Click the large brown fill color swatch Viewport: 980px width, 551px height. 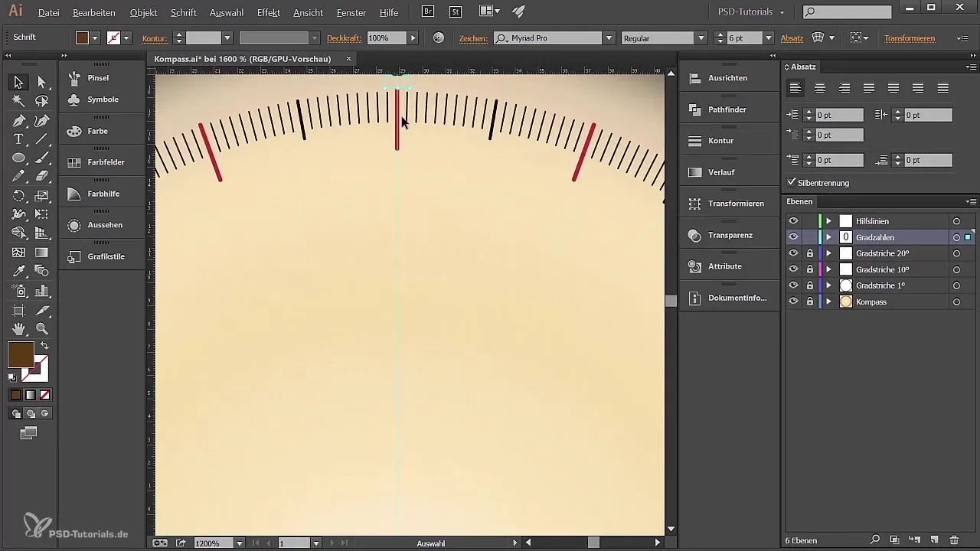tap(21, 354)
